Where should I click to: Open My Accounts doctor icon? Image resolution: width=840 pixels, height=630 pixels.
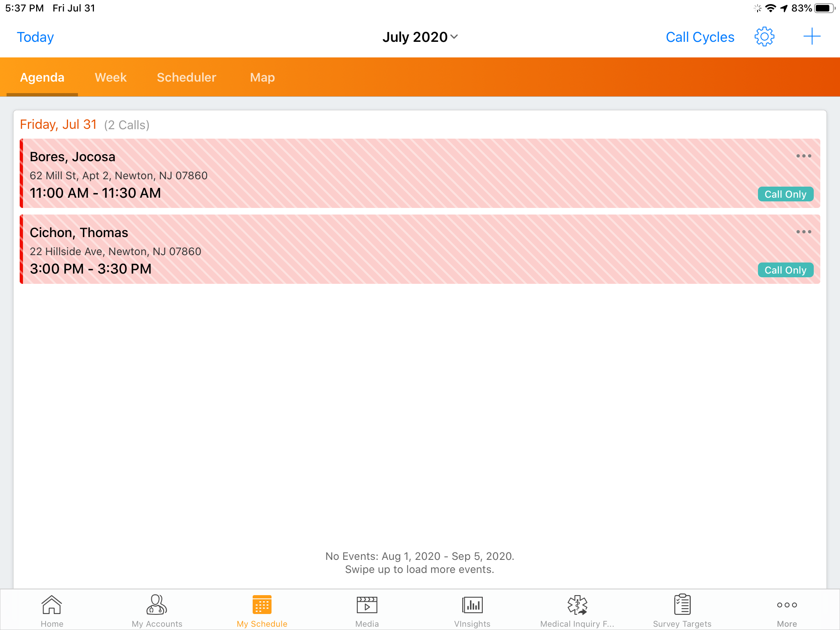(157, 610)
